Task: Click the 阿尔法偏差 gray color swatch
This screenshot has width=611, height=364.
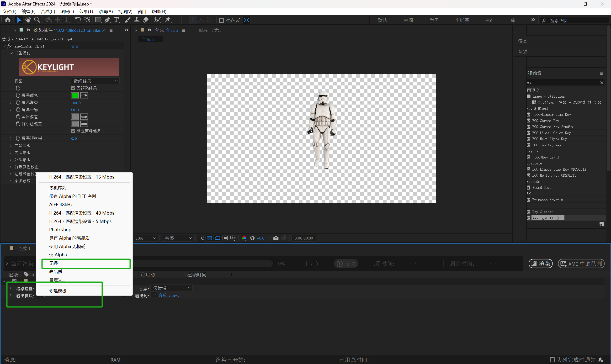Action: tap(75, 124)
